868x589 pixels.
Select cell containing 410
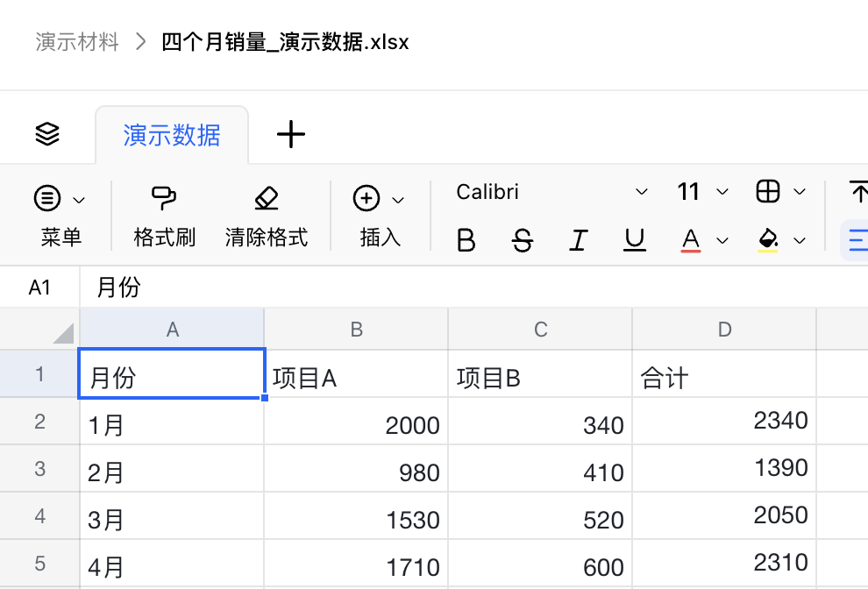pos(540,468)
